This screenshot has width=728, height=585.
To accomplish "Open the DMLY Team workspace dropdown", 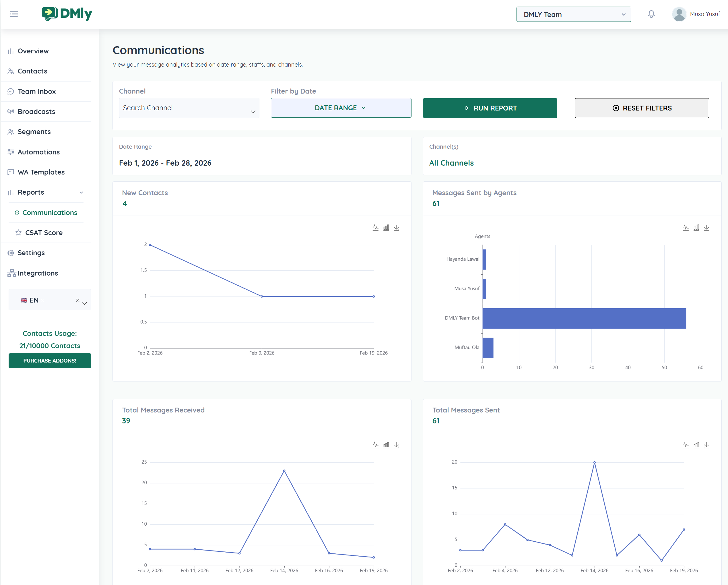I will (x=573, y=14).
